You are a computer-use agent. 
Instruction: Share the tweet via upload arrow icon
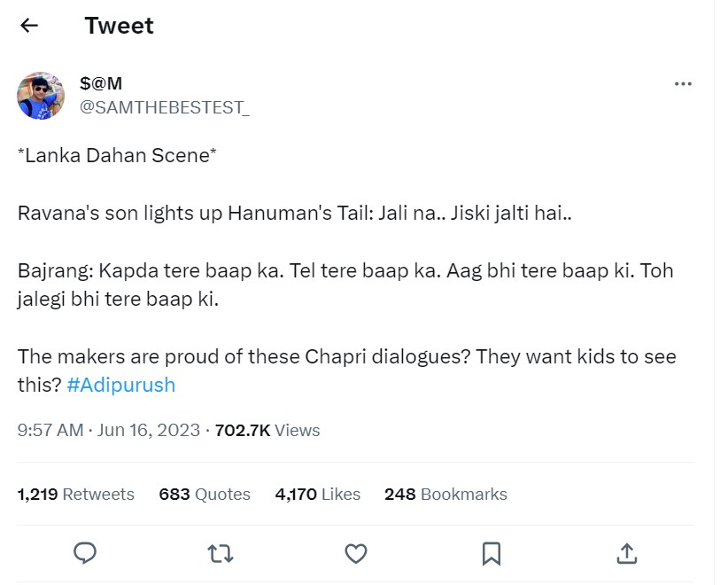[626, 554]
